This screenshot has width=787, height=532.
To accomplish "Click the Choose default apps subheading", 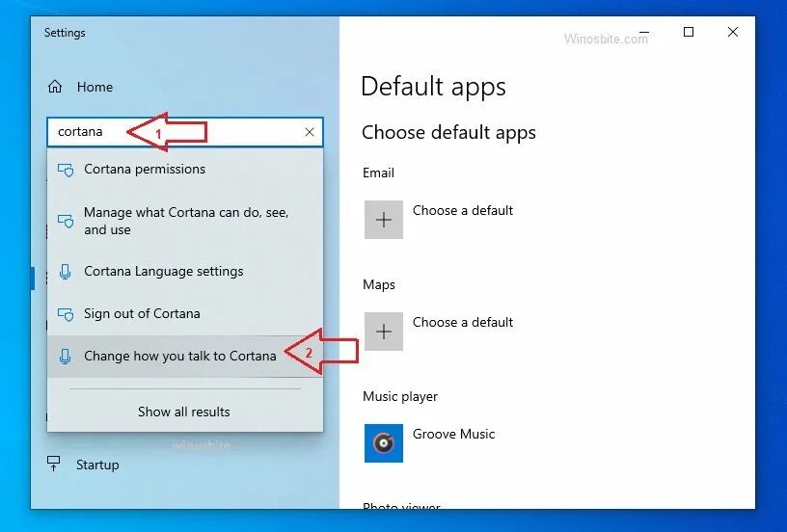I will click(x=448, y=132).
